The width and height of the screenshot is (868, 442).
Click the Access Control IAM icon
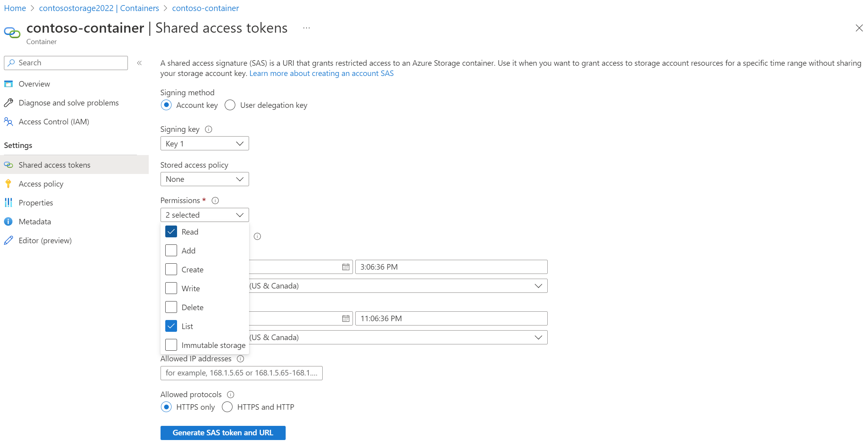tap(9, 121)
